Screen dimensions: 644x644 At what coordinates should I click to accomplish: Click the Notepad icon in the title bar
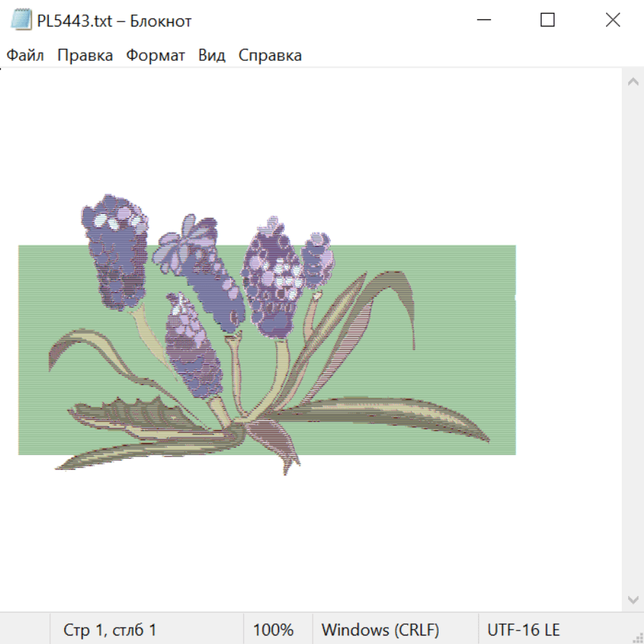click(x=21, y=20)
